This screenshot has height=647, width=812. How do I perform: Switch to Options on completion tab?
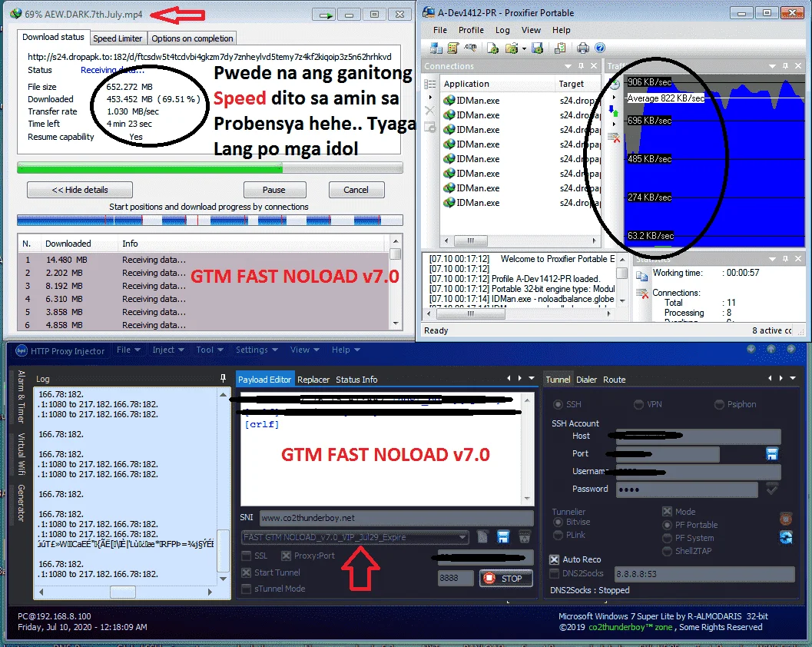click(x=192, y=38)
